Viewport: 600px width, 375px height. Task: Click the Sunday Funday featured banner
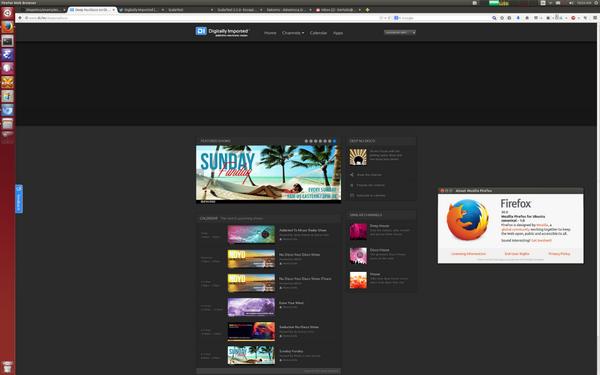tap(268, 173)
